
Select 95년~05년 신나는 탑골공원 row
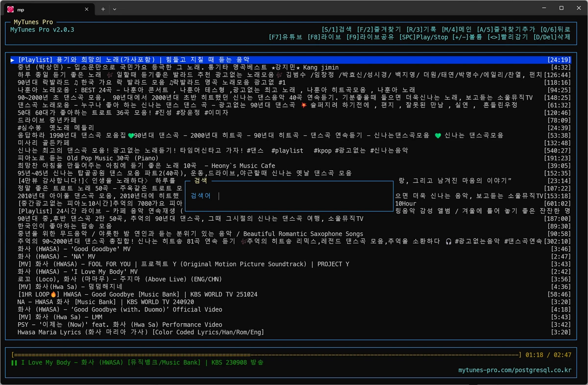291,173
